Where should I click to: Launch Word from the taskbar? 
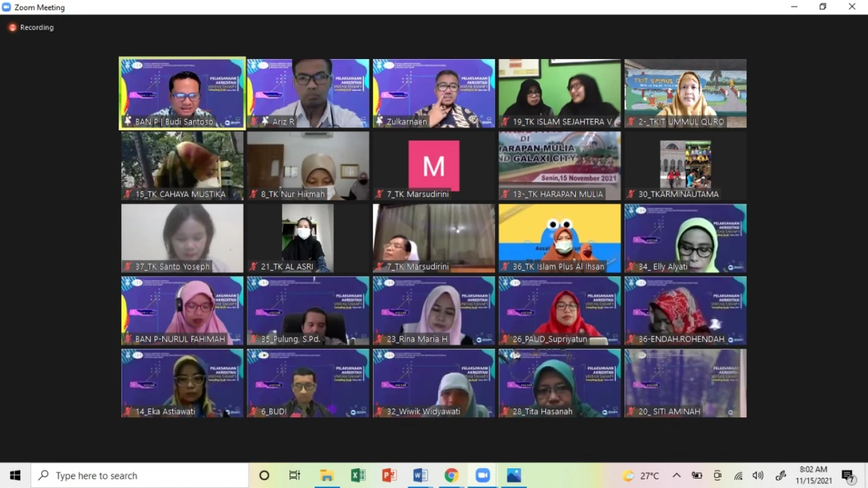pyautogui.click(x=421, y=475)
